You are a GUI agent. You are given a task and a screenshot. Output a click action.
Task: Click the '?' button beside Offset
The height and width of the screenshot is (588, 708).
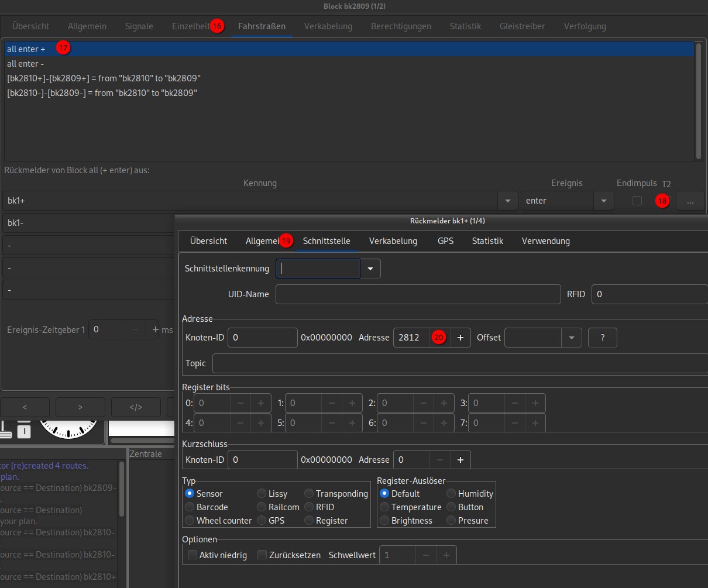(602, 338)
